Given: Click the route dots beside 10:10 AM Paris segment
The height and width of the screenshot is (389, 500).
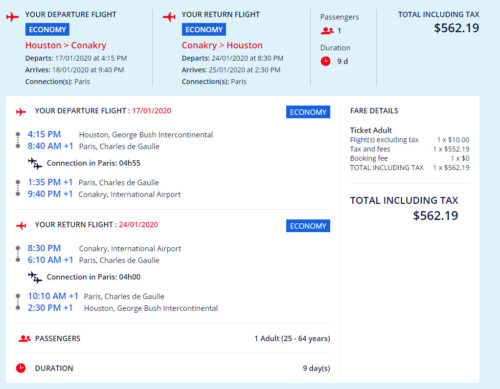Looking at the screenshot, I should pyautogui.click(x=18, y=302).
